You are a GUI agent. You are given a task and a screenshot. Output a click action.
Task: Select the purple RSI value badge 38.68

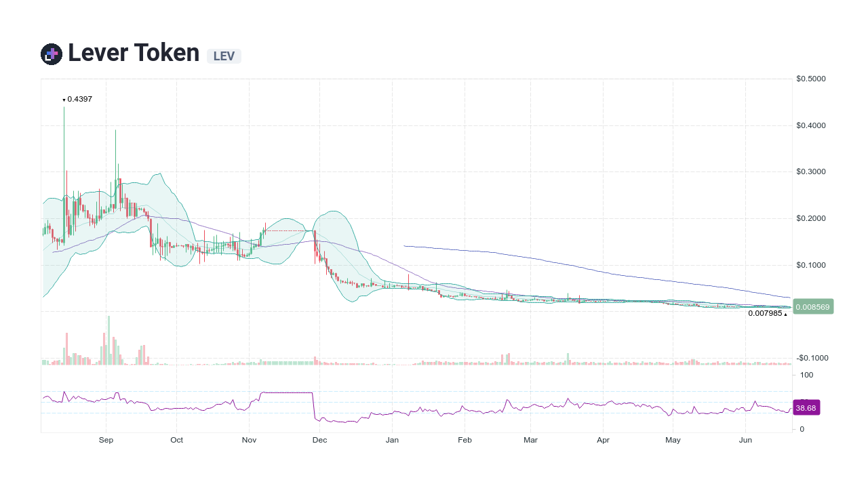click(x=806, y=407)
